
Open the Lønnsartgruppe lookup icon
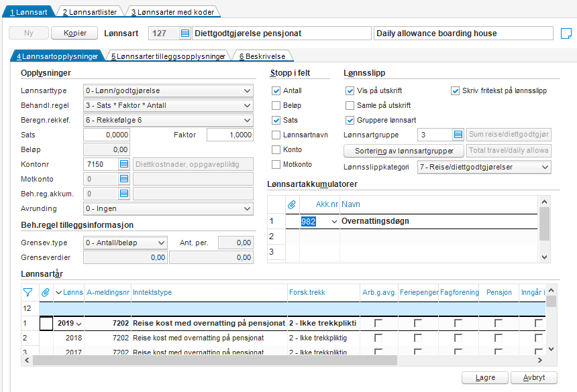[458, 135]
